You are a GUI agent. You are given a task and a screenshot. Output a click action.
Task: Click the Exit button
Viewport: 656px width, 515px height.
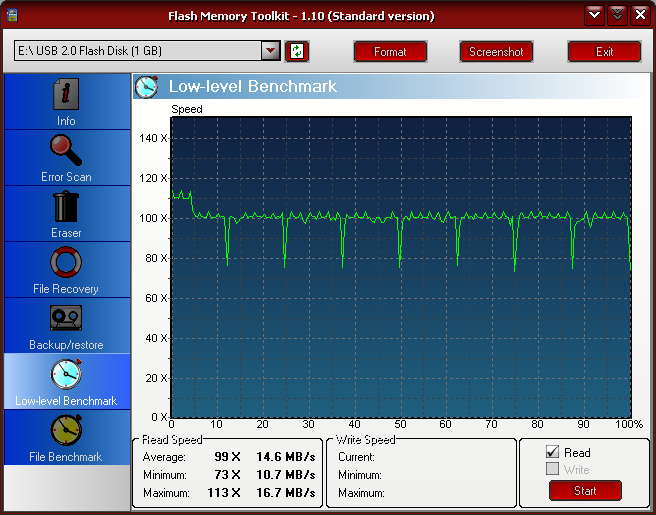tap(604, 51)
